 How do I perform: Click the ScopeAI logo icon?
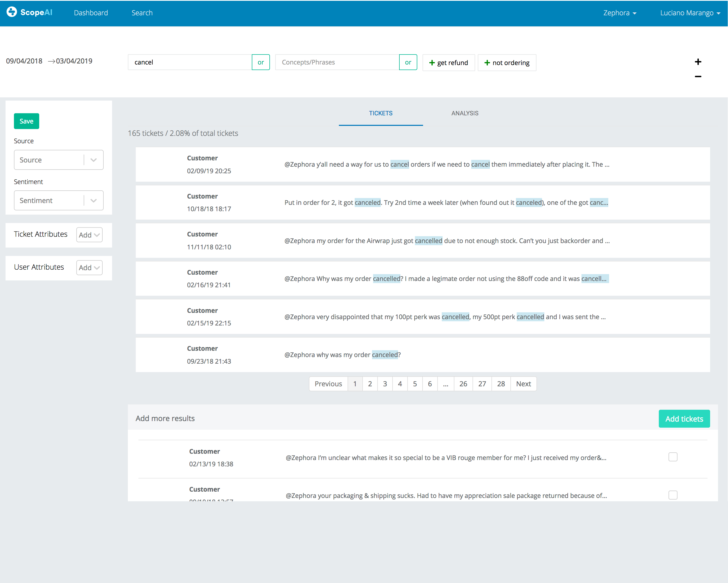[12, 12]
